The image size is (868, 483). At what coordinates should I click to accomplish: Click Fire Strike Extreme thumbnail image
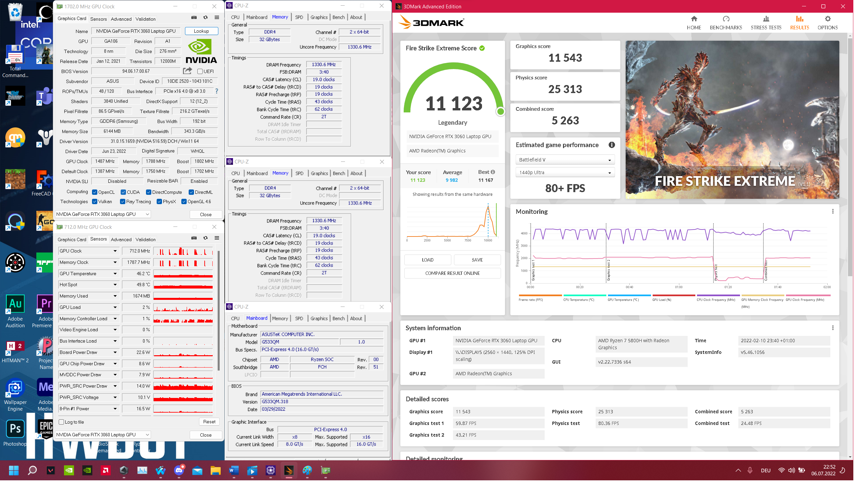pyautogui.click(x=732, y=120)
